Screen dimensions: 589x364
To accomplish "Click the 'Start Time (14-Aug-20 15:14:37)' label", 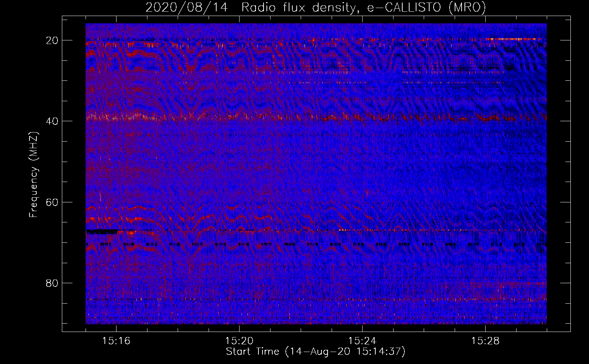I will 316,352.
